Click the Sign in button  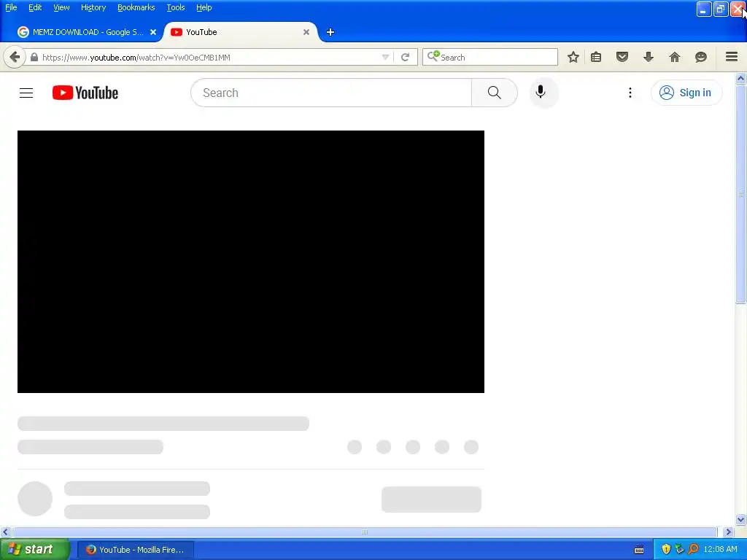coord(686,93)
